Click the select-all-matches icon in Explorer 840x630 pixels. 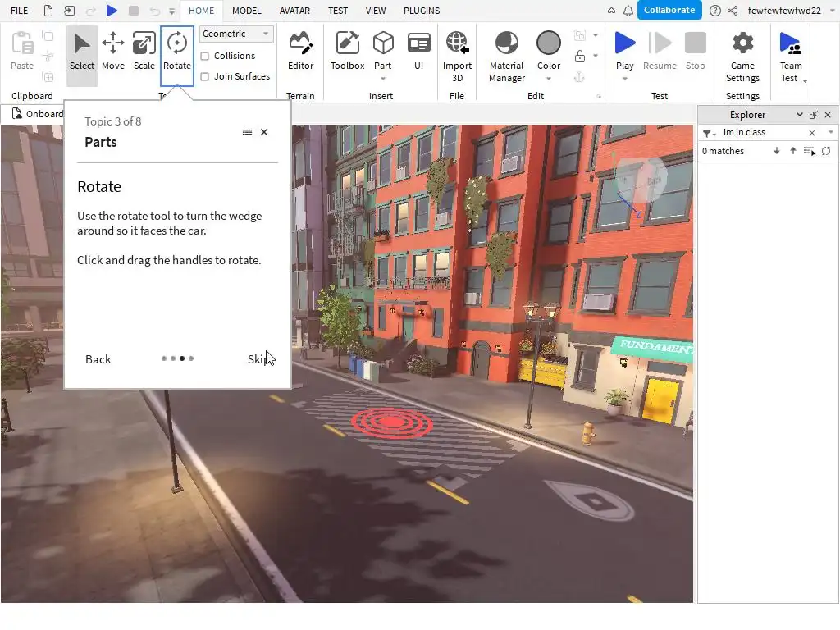[810, 151]
